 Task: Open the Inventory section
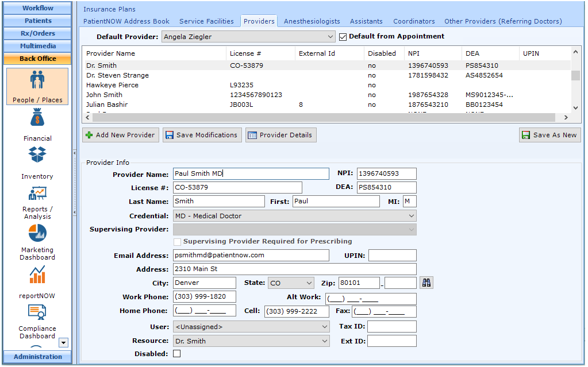tap(37, 161)
